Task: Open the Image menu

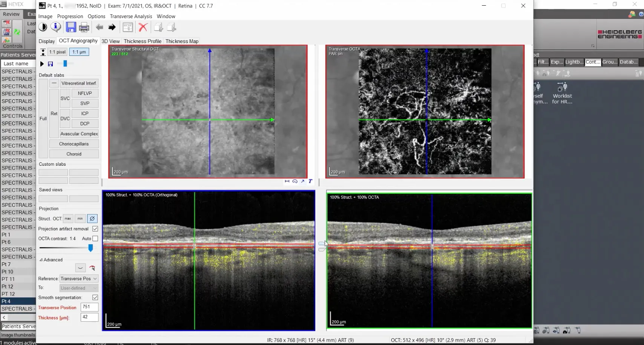Action: tap(45, 16)
